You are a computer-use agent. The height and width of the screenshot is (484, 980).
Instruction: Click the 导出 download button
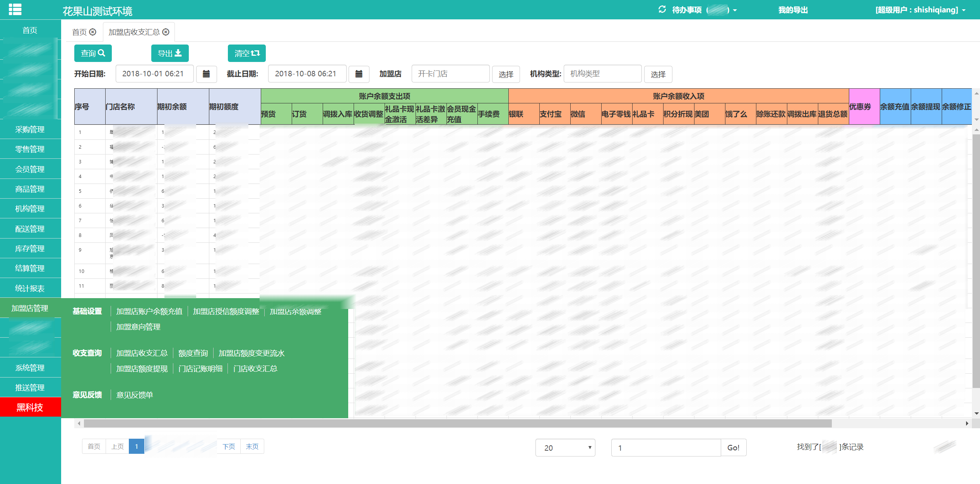[x=170, y=53]
